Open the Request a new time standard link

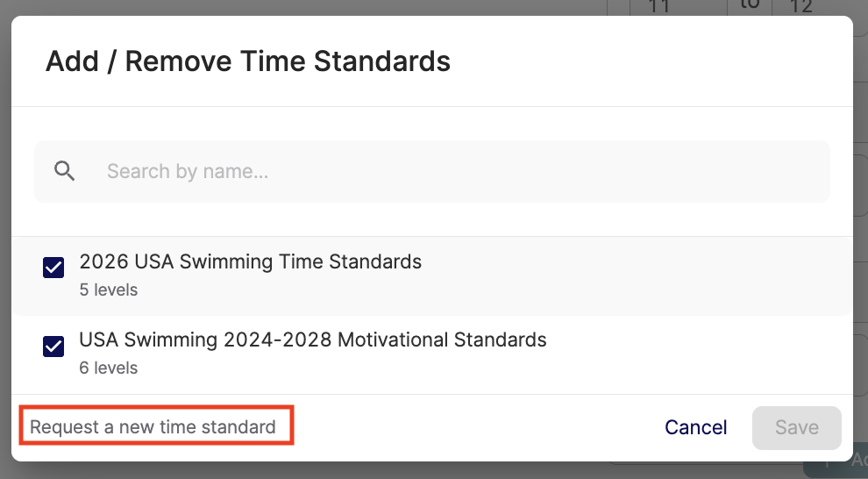click(153, 427)
